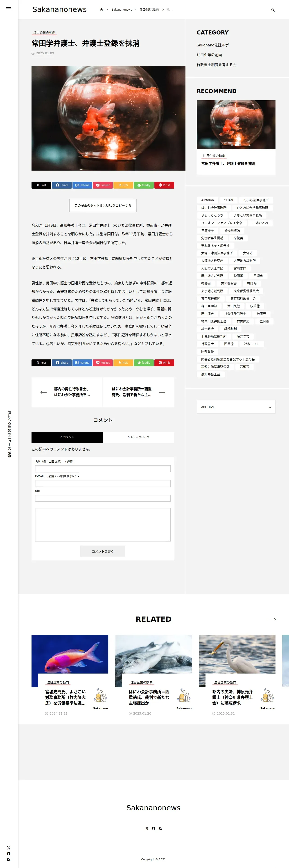Go to previous article 都内の男性行政書士
The image size is (289, 868).
pos(67,392)
